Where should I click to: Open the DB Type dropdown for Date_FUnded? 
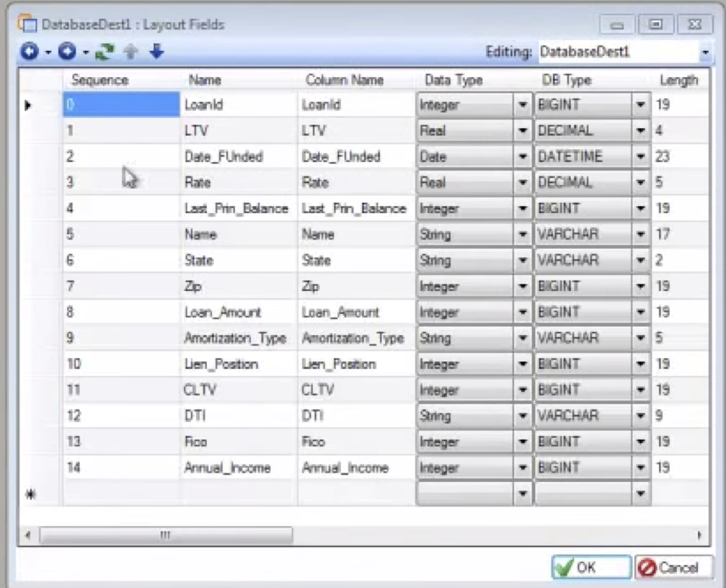tap(640, 157)
